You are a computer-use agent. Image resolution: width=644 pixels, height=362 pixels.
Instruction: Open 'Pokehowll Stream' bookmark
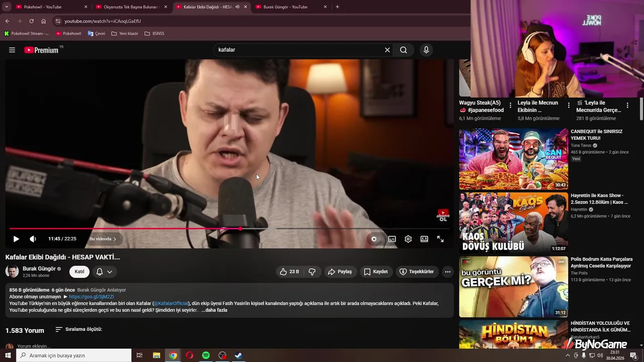pos(27,34)
